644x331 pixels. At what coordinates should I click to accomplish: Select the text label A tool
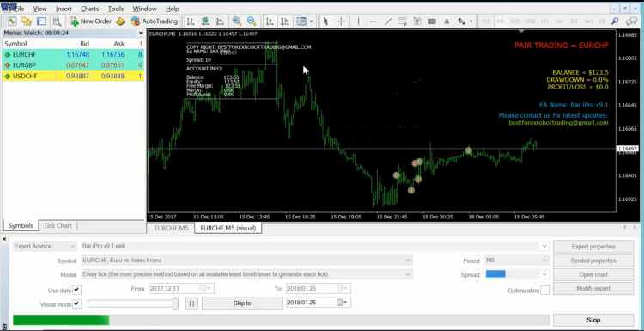coord(447,21)
